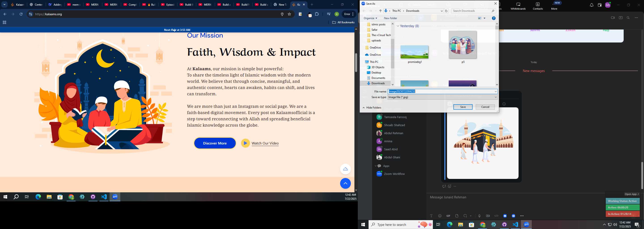Select Shoaib Shahzad in Zoom contact list
The height and width of the screenshot is (229, 644).
click(x=394, y=125)
